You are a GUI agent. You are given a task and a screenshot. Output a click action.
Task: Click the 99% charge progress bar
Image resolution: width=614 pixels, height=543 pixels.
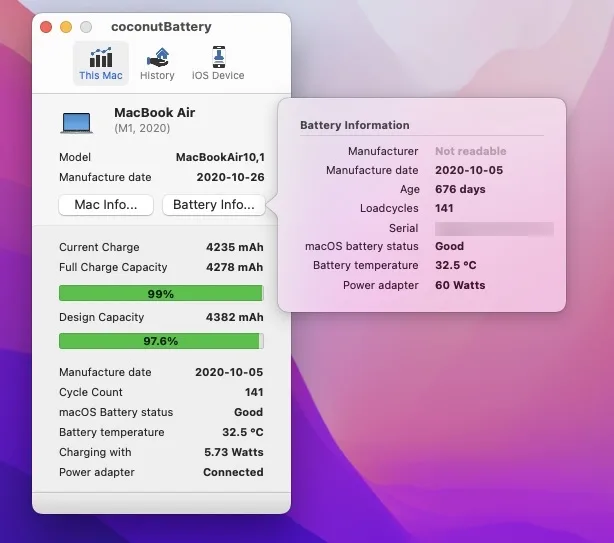point(161,293)
